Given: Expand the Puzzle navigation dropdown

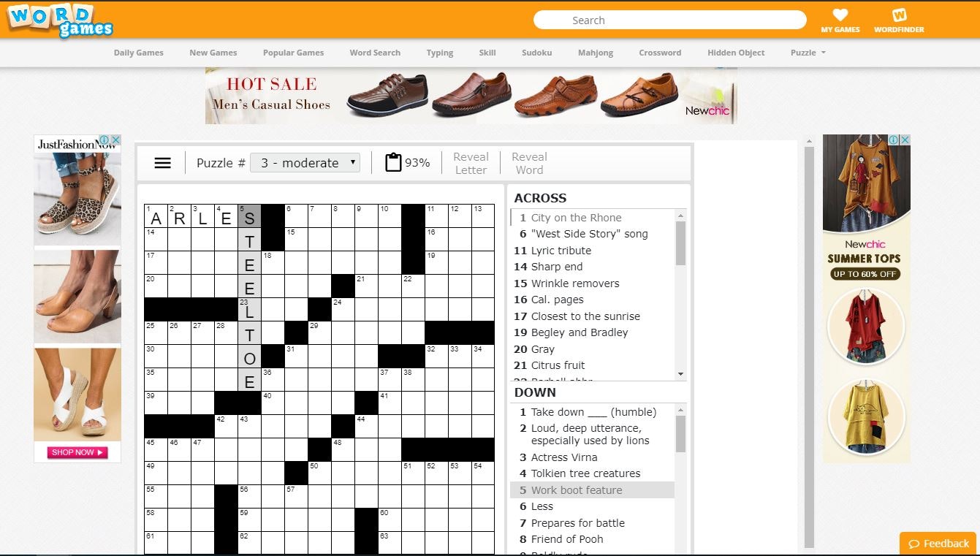Looking at the screenshot, I should pos(807,53).
